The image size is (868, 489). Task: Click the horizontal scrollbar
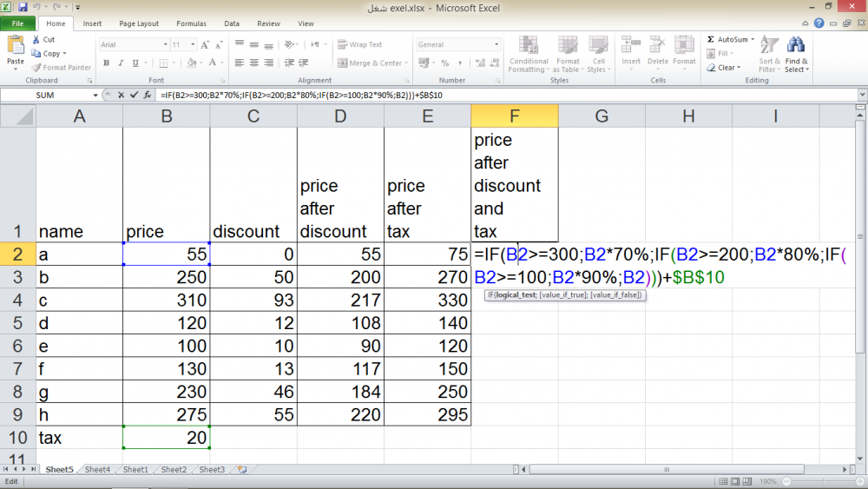click(667, 470)
